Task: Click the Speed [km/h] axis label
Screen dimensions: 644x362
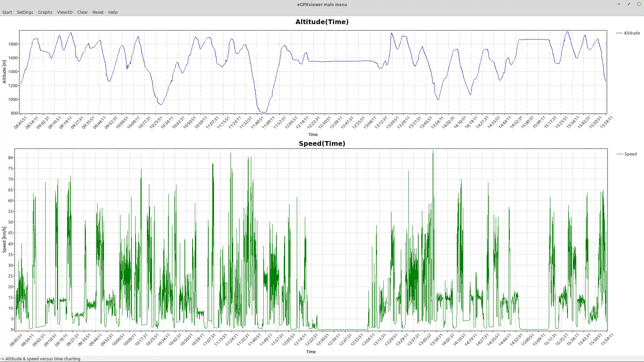Action: tap(4, 239)
